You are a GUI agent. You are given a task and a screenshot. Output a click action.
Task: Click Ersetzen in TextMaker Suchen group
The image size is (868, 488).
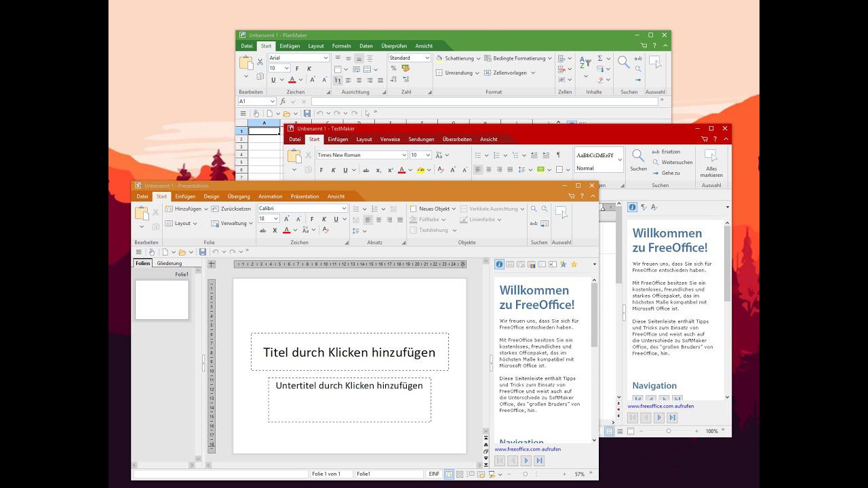[x=666, y=152]
